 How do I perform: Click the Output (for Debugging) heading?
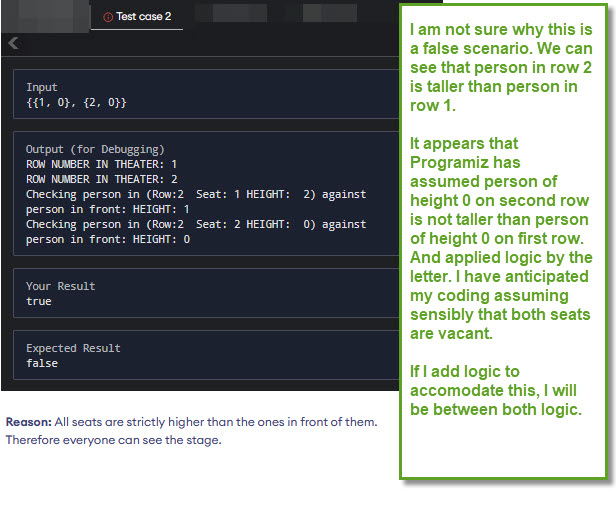click(x=95, y=149)
